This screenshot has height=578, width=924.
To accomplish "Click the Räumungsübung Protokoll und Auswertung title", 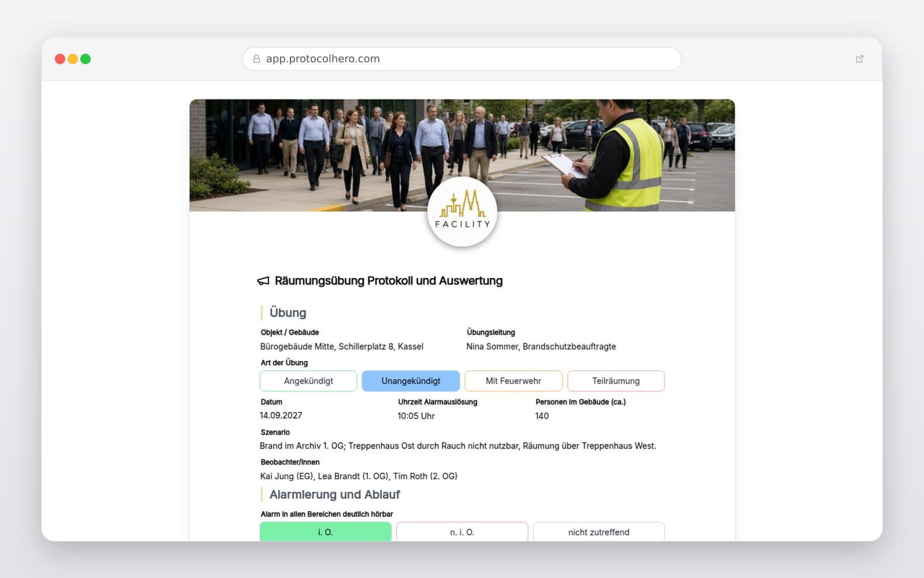I will pyautogui.click(x=389, y=281).
